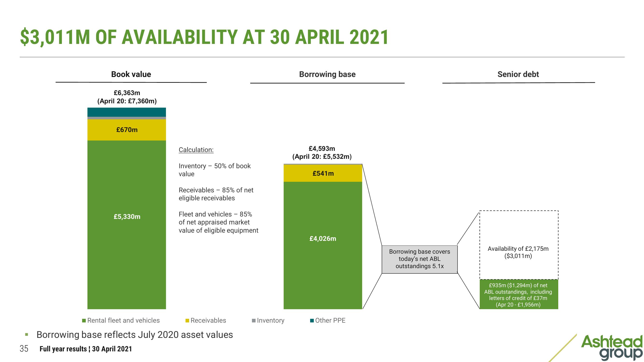This screenshot has height=362, width=644.
Task: Select the Ashtead group logo
Action: coord(611,348)
